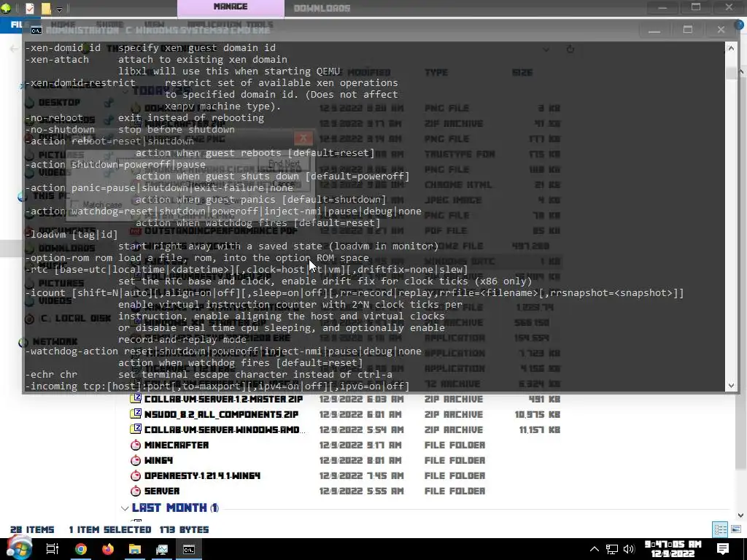Select the Manage ribbon tab in Explorer
This screenshot has height=560, width=747.
231,7
